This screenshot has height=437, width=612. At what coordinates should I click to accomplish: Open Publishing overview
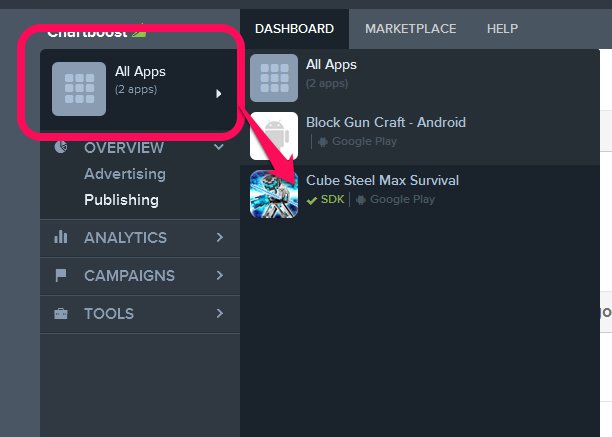pyautogui.click(x=121, y=200)
